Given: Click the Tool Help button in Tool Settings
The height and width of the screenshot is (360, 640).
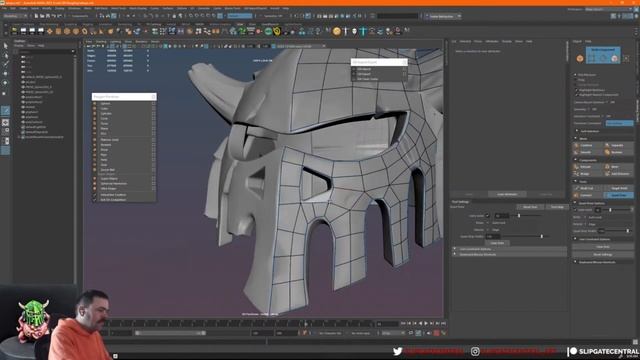Looking at the screenshot, I should click(x=557, y=207).
